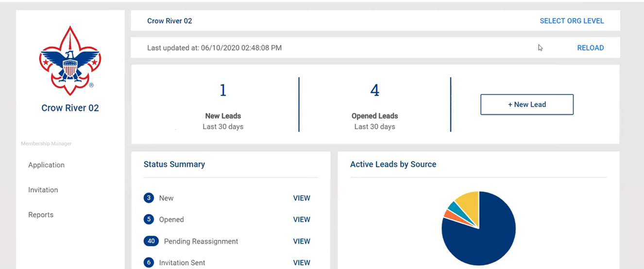The image size is (644, 269).
Task: Open the Application menu item
Action: (46, 165)
